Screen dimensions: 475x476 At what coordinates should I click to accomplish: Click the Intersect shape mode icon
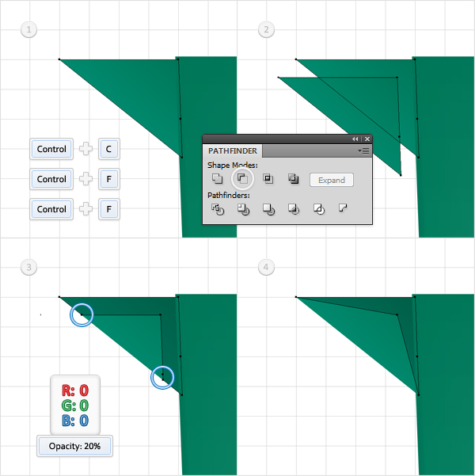pos(268,178)
